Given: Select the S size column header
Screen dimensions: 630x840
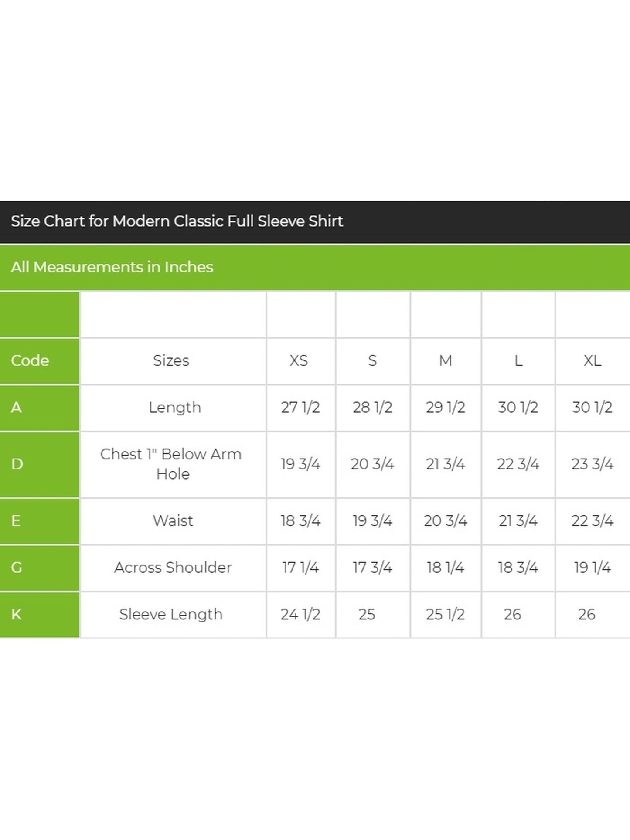Looking at the screenshot, I should pyautogui.click(x=373, y=361).
